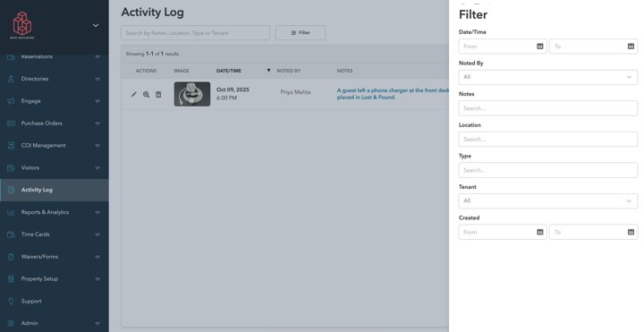Click the Property Setup sidebar icon
644x332 pixels.
[11, 279]
